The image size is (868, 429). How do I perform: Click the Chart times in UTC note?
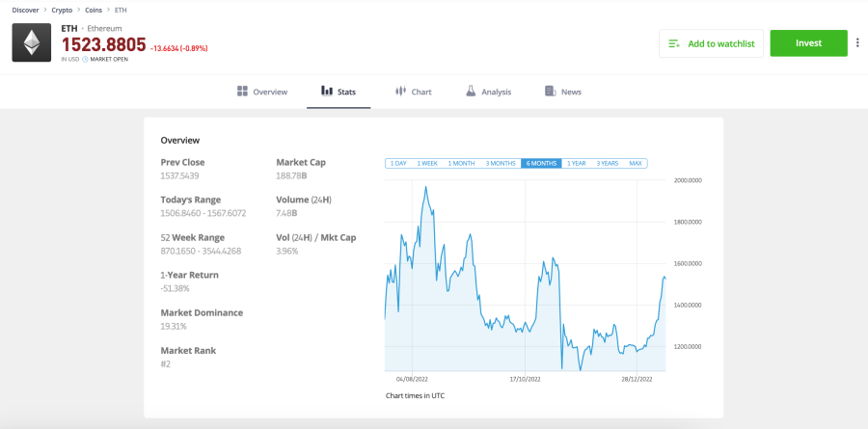coord(415,396)
